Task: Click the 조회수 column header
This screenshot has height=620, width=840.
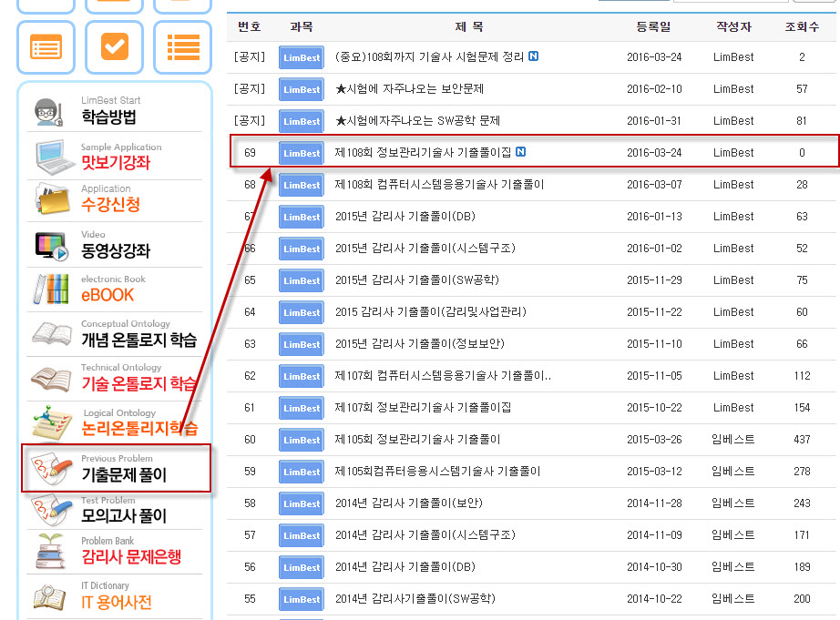Action: click(802, 26)
